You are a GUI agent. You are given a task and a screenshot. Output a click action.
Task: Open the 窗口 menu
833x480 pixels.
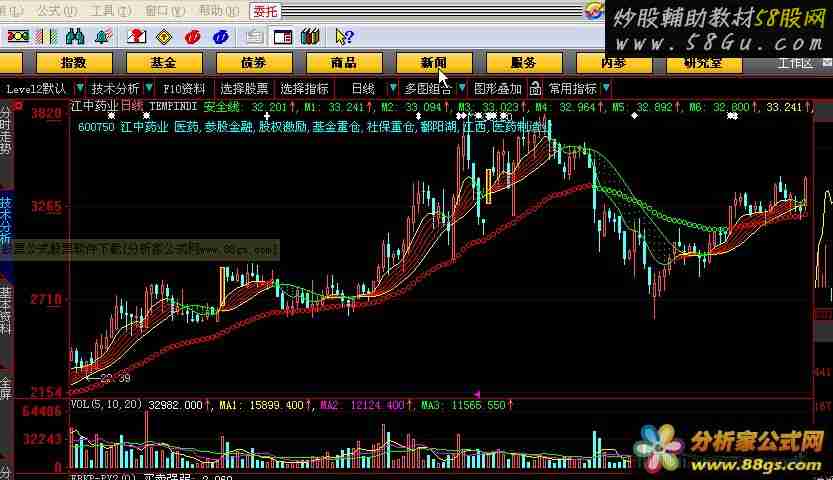coord(165,10)
